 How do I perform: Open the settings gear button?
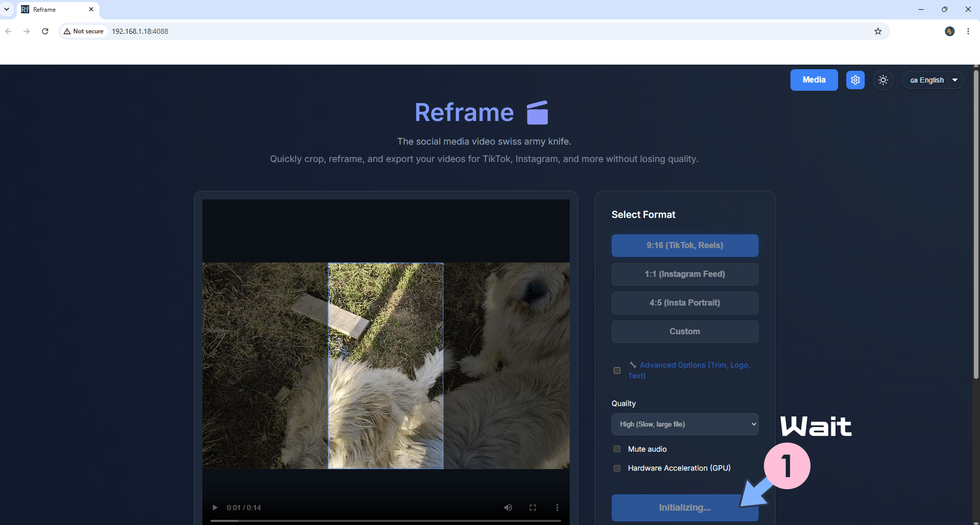855,80
